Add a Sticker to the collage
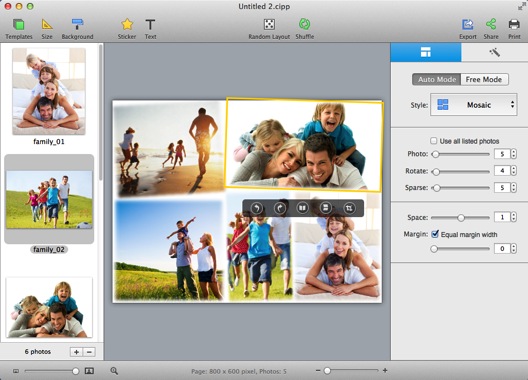The width and height of the screenshot is (528, 380). click(127, 29)
